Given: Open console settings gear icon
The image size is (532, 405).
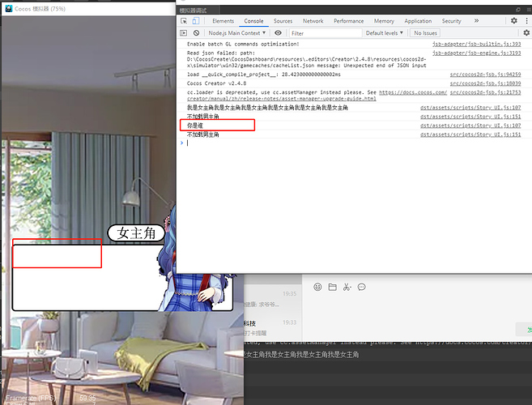Looking at the screenshot, I should 526,33.
